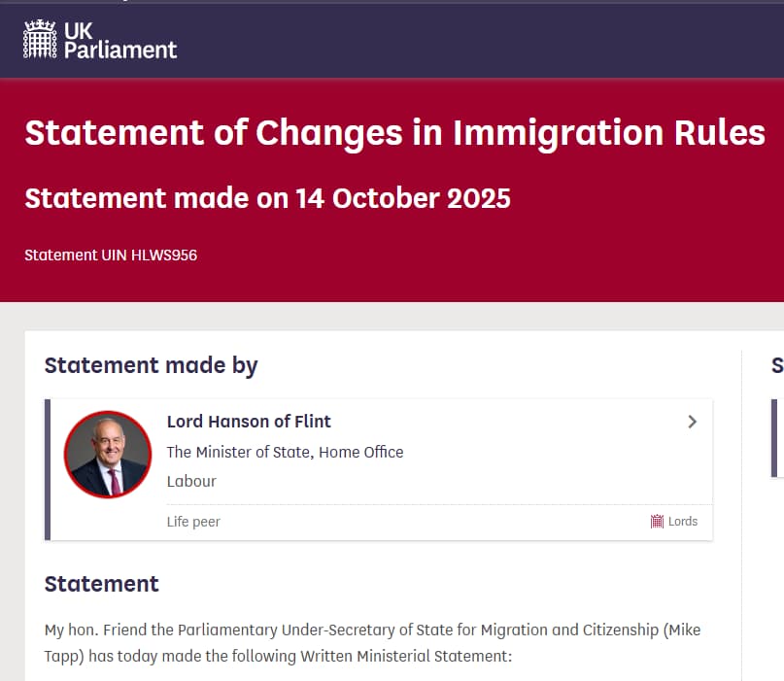Open Lord Hanson of Flint's portrait photo
784x681 pixels.
[x=108, y=454]
